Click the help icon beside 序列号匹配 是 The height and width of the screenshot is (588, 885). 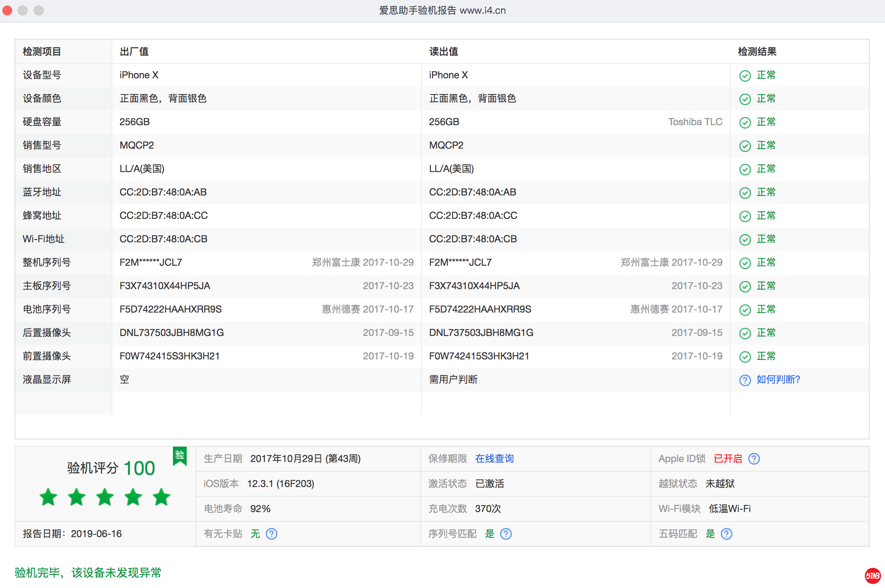pos(506,534)
